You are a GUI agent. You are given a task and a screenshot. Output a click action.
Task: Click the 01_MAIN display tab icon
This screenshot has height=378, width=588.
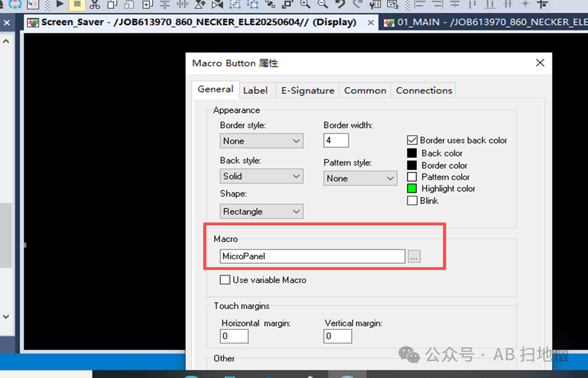point(389,23)
